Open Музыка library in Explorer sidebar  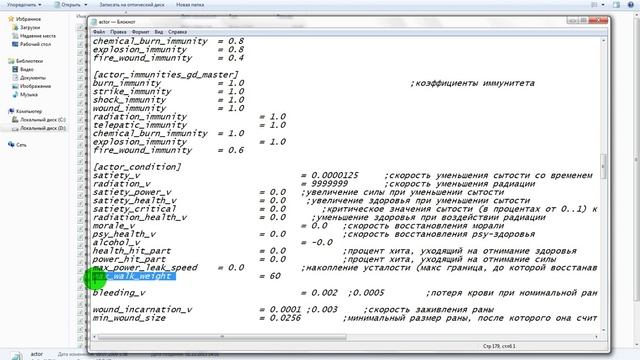(x=29, y=94)
